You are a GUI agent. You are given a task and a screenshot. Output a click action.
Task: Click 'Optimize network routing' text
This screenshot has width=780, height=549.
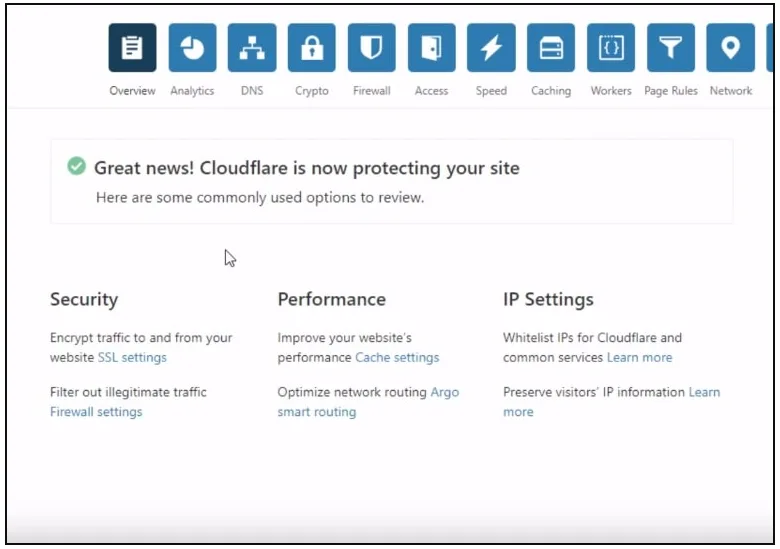pyautogui.click(x=352, y=392)
